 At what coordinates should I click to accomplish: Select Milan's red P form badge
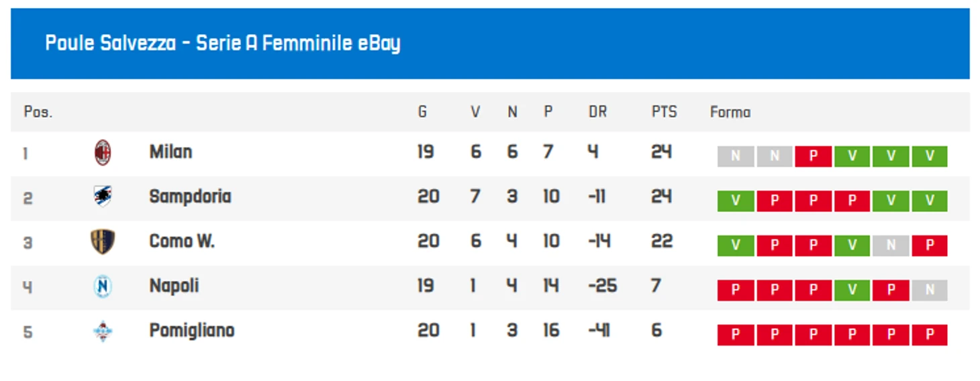click(814, 156)
